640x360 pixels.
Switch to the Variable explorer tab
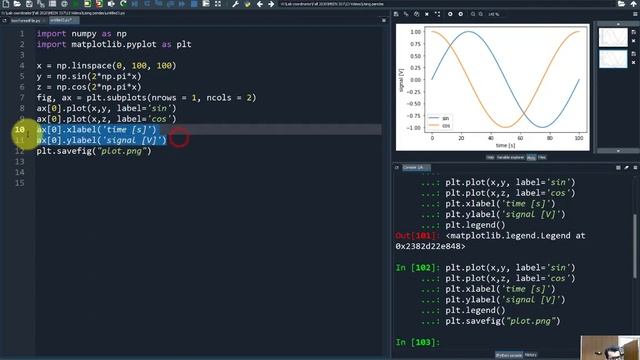pos(510,157)
